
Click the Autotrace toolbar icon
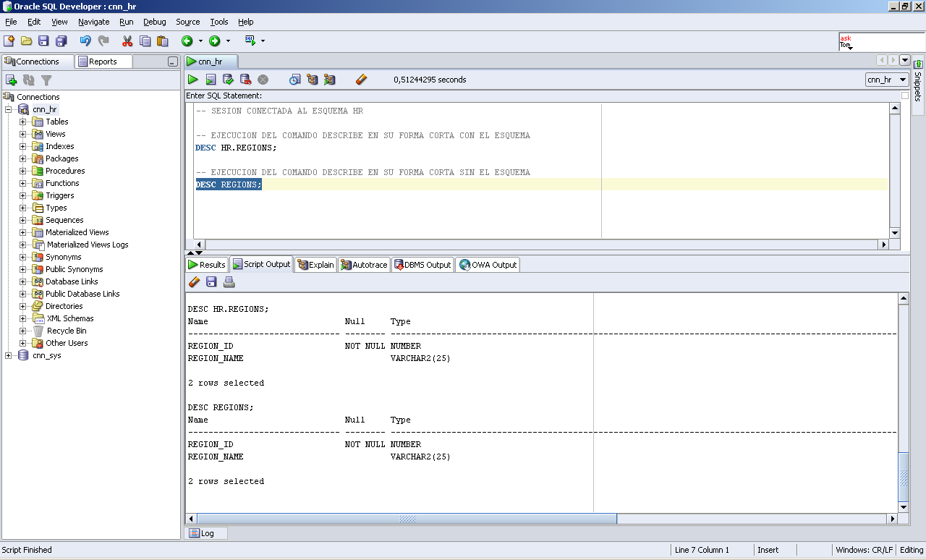330,80
